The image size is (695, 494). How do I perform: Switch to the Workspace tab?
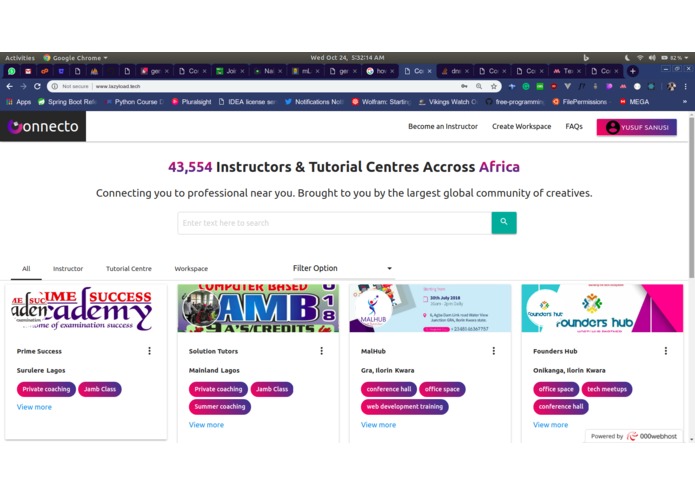click(191, 268)
